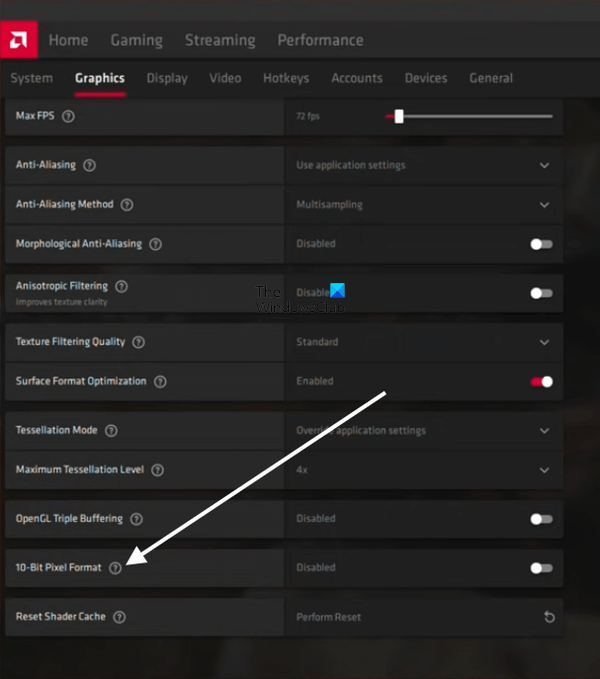
Task: Click the AMD logo icon
Action: pos(19,40)
